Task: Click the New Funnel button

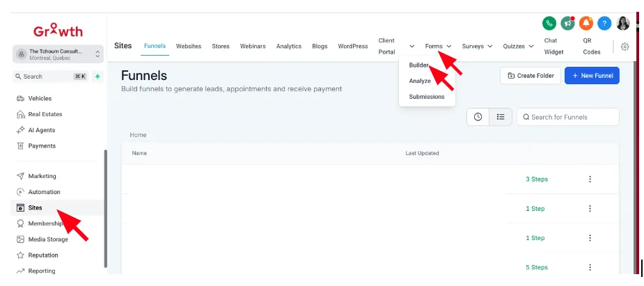Action: [x=592, y=75]
